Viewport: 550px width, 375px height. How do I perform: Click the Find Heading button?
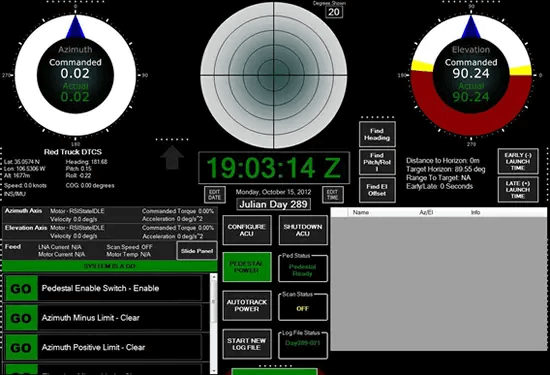coord(377,134)
